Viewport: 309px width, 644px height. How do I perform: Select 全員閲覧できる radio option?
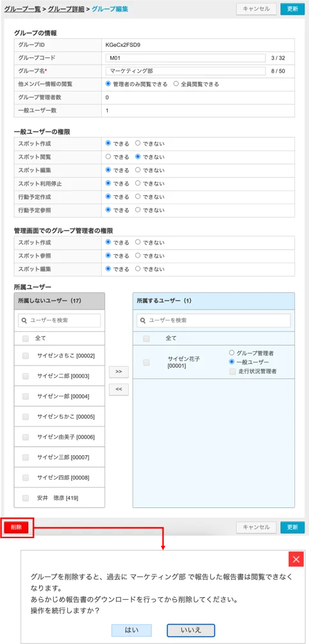point(176,83)
